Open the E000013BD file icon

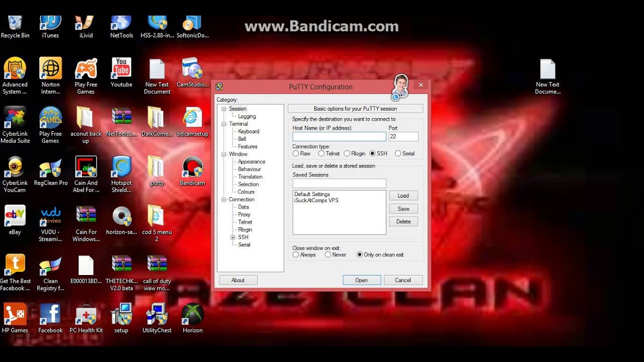86,269
